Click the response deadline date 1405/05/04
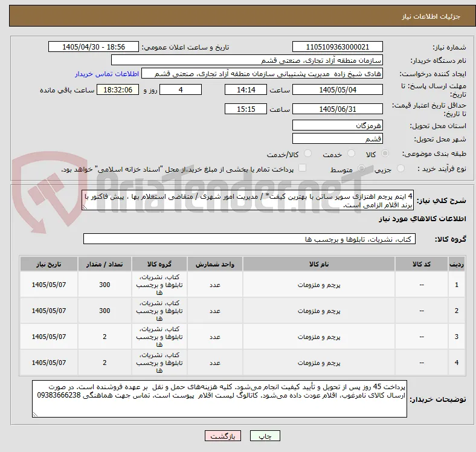The height and width of the screenshot is (452, 476). [337, 89]
